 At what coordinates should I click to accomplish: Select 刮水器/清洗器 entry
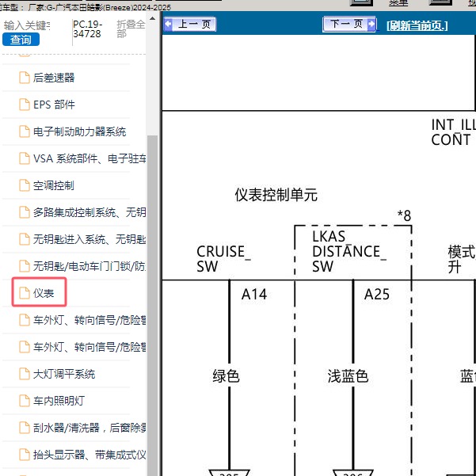(x=89, y=428)
